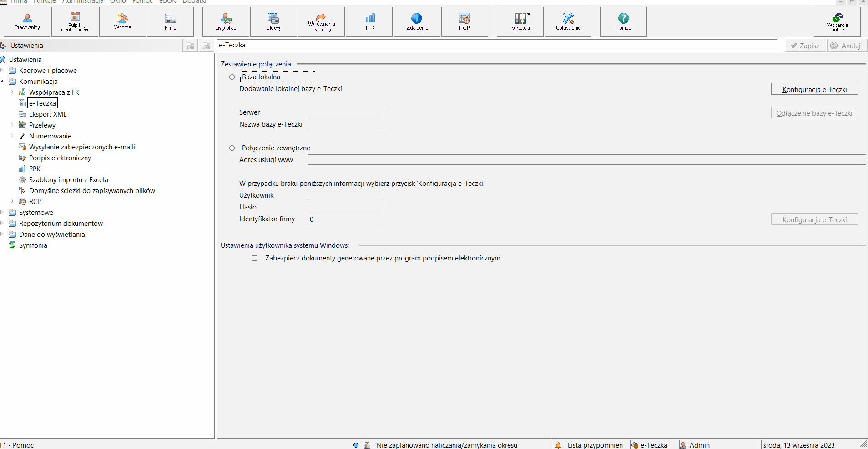Open Podpis elektroniczny settings
This screenshot has height=449, width=868.
(x=60, y=158)
